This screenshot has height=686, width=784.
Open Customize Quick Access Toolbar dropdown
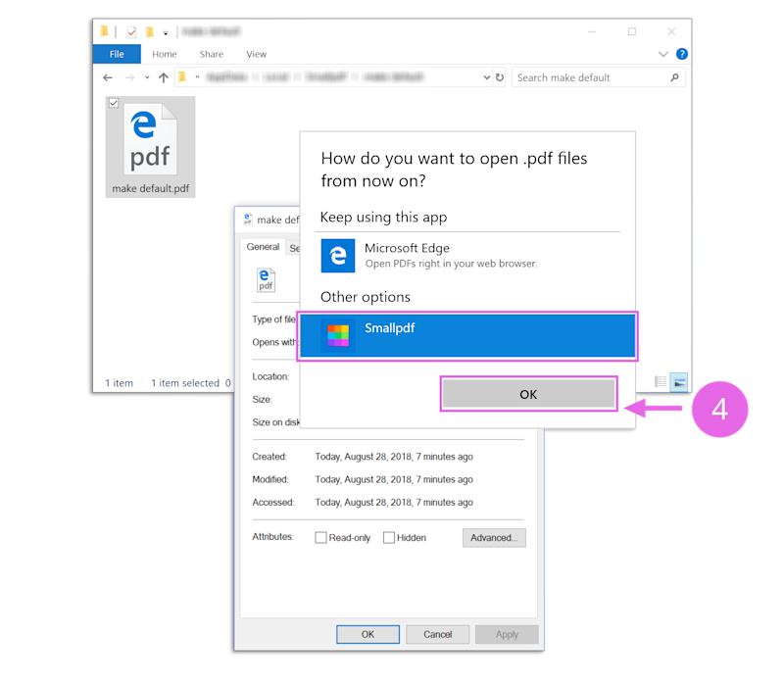[166, 33]
